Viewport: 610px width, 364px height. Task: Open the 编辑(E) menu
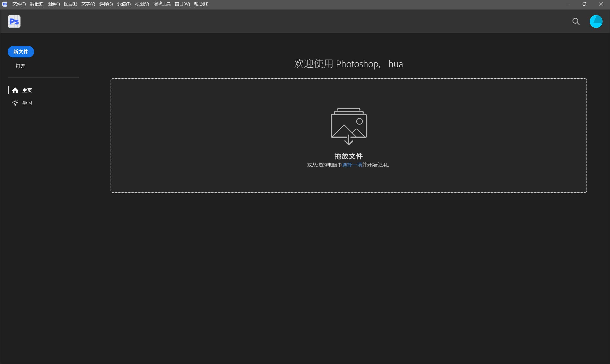coord(36,4)
